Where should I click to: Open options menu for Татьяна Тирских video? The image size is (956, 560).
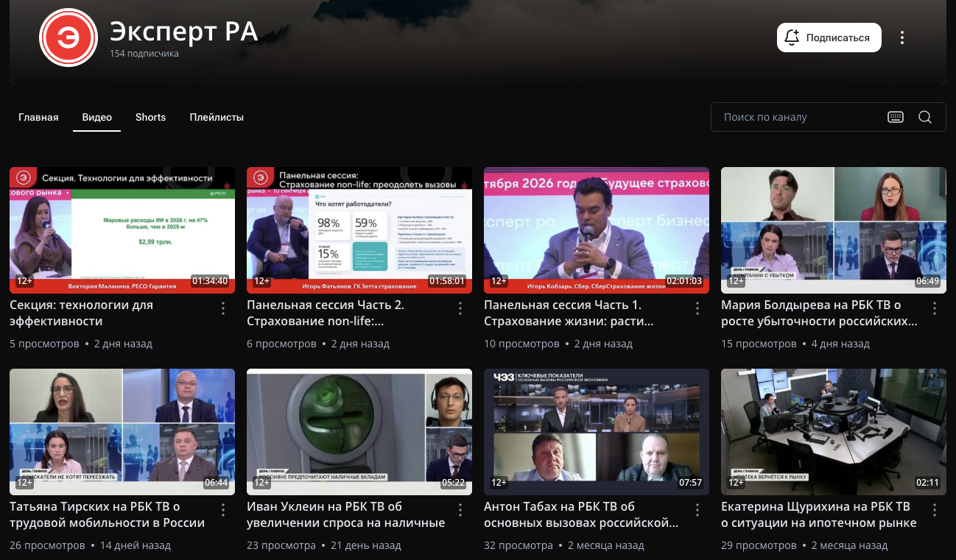[x=223, y=510]
